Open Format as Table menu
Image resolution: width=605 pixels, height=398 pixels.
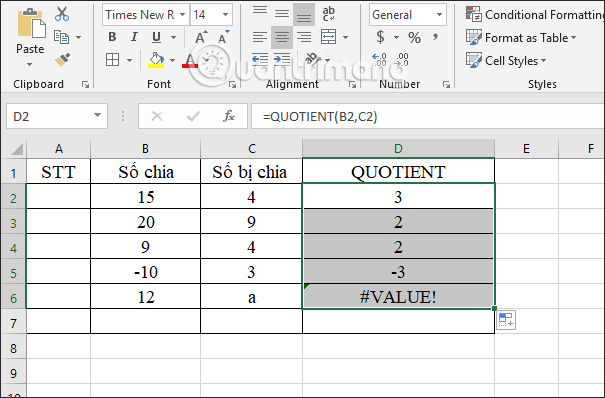(521, 37)
